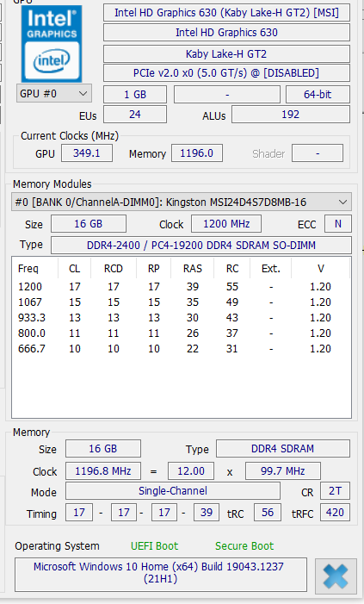
Task: Click the RC column header
Action: (x=232, y=269)
